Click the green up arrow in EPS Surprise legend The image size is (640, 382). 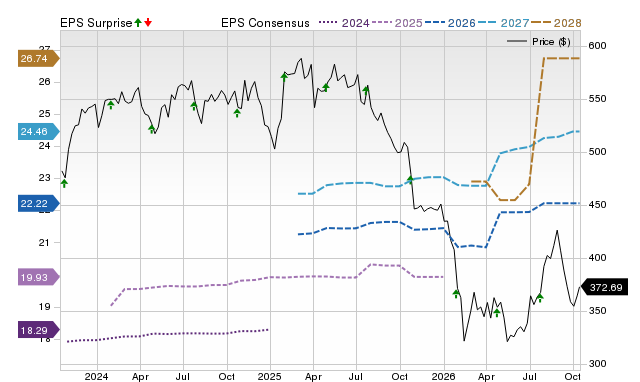[x=138, y=23]
